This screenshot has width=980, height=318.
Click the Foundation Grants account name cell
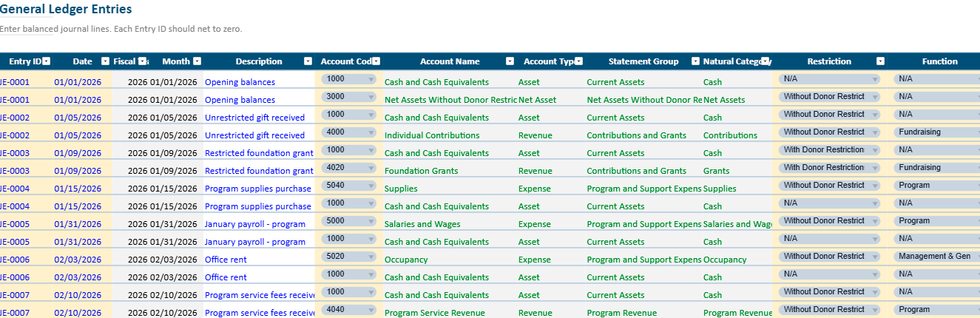[422, 171]
